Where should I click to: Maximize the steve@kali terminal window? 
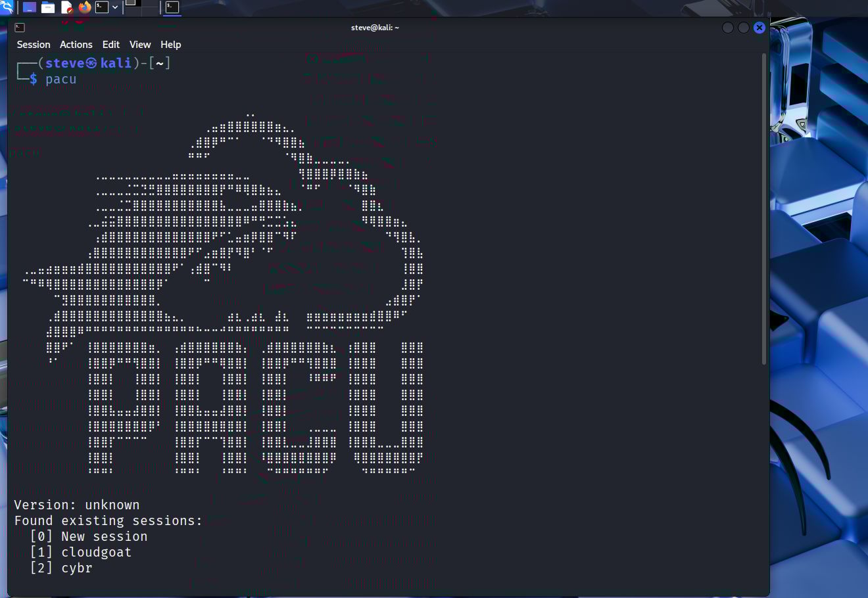[744, 28]
